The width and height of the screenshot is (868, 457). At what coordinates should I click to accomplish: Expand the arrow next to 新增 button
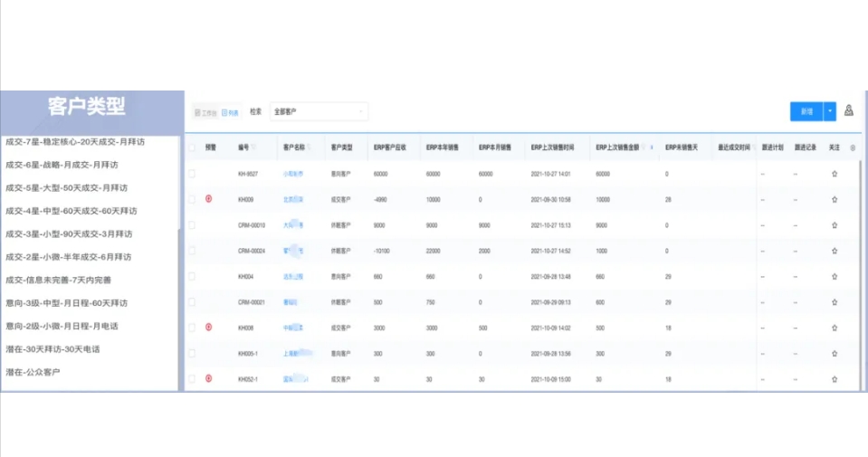pyautogui.click(x=829, y=111)
